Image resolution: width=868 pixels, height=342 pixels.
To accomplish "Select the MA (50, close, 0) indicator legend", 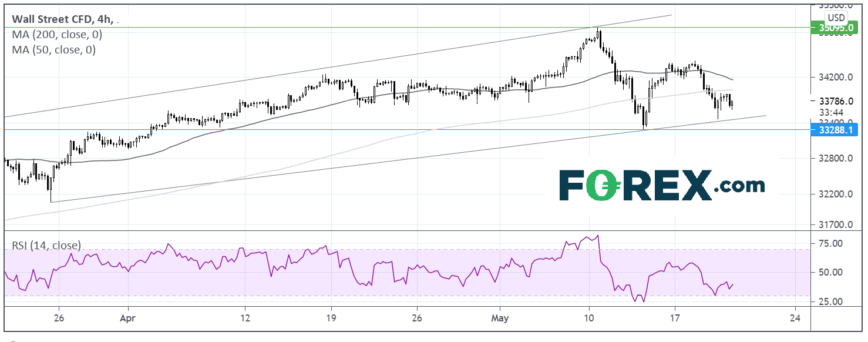I will tap(54, 50).
